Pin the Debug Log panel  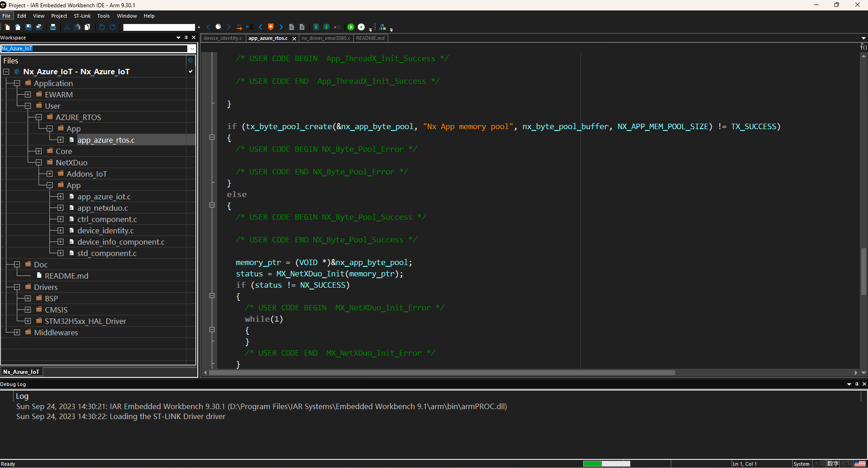click(x=857, y=384)
